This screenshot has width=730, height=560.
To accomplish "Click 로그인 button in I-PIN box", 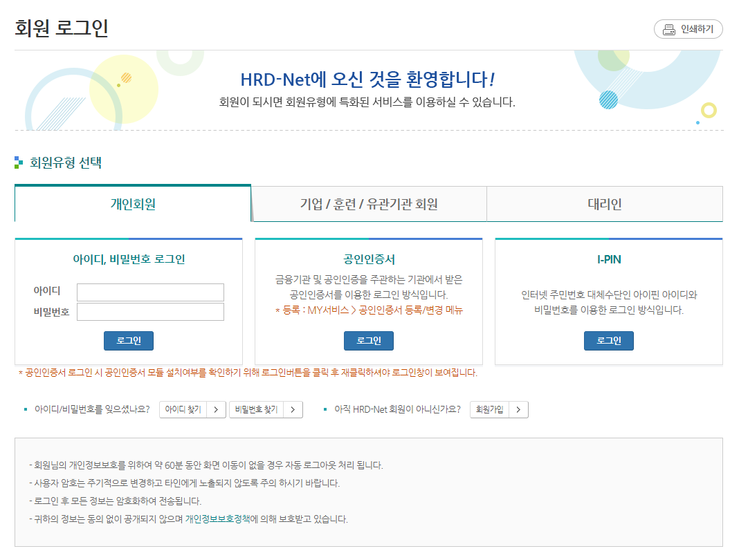I will (x=609, y=340).
